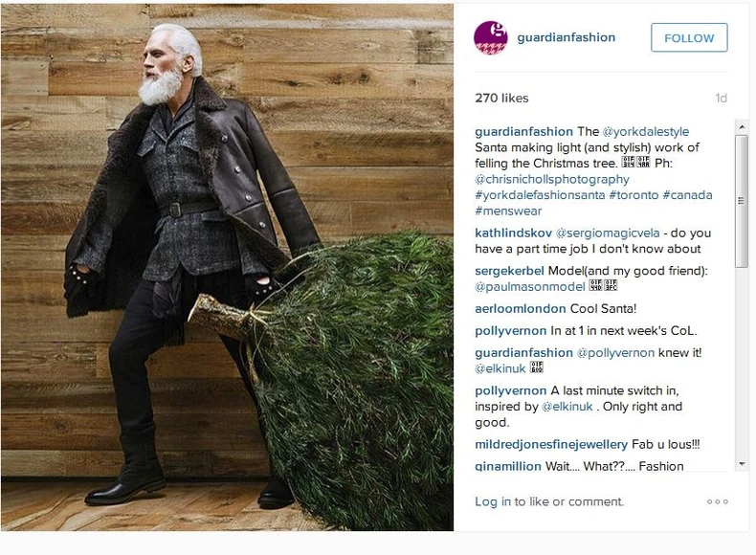
Task: Open the #menswear hashtag
Action: click(x=508, y=211)
